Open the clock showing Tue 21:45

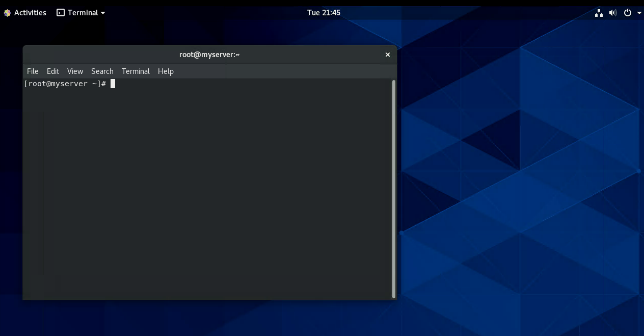pos(324,13)
